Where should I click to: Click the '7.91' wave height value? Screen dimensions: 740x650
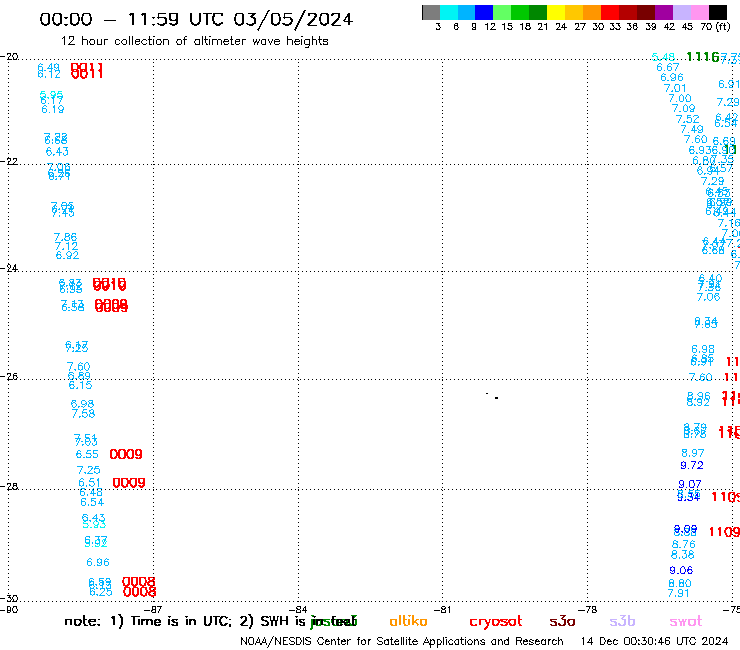[679, 593]
